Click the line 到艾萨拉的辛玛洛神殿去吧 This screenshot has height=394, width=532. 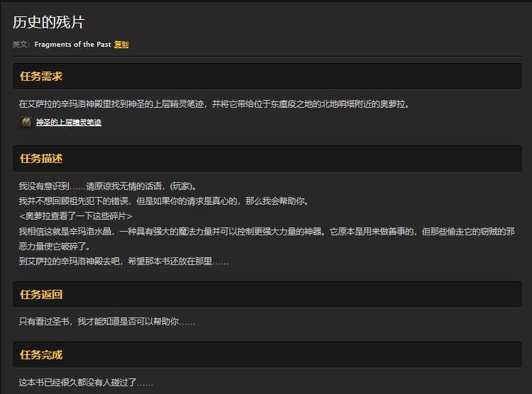pyautogui.click(x=123, y=261)
